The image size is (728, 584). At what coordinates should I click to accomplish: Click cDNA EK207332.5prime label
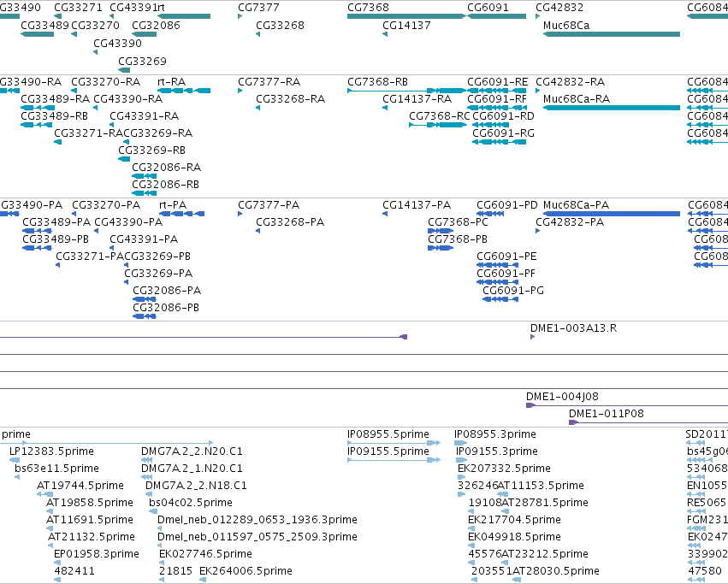coord(504,469)
